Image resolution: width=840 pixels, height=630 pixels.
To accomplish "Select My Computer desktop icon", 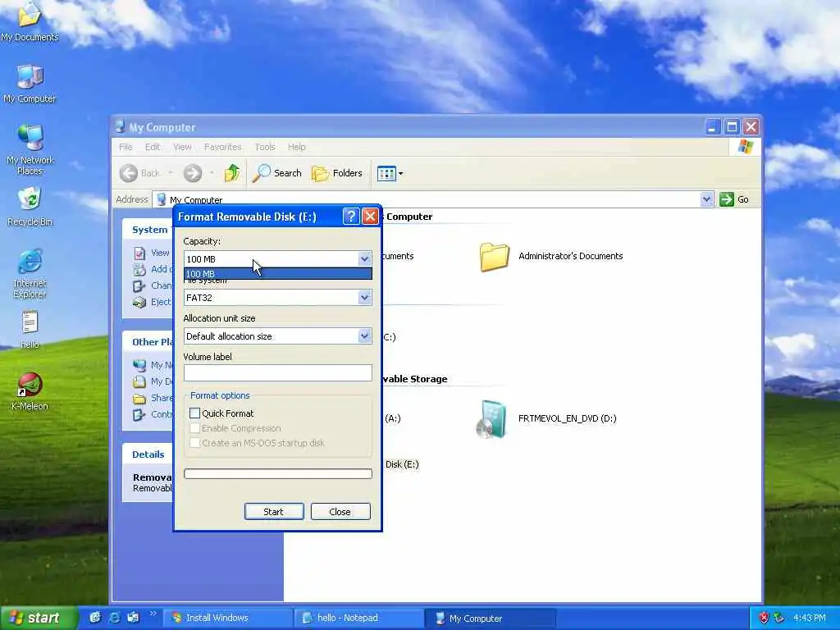I will (x=30, y=84).
